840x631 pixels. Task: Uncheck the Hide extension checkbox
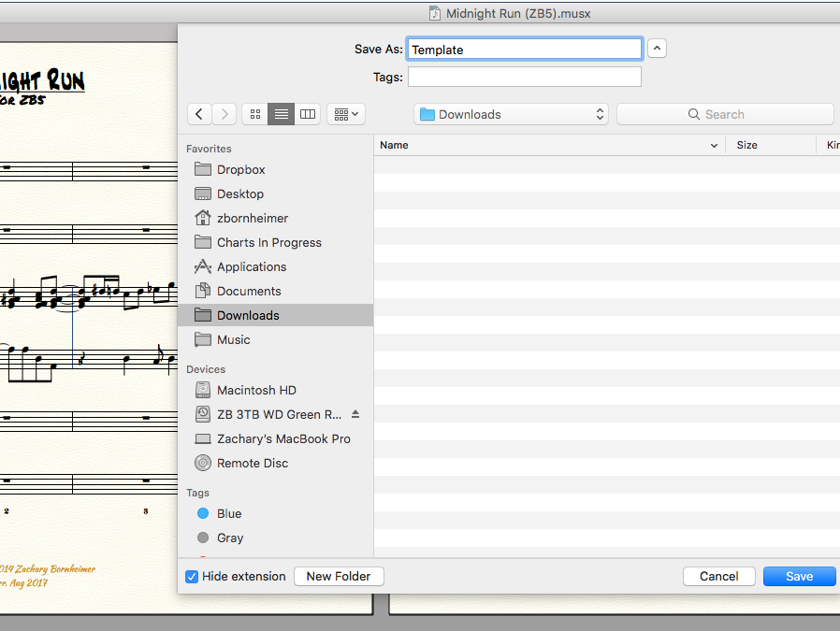tap(192, 577)
